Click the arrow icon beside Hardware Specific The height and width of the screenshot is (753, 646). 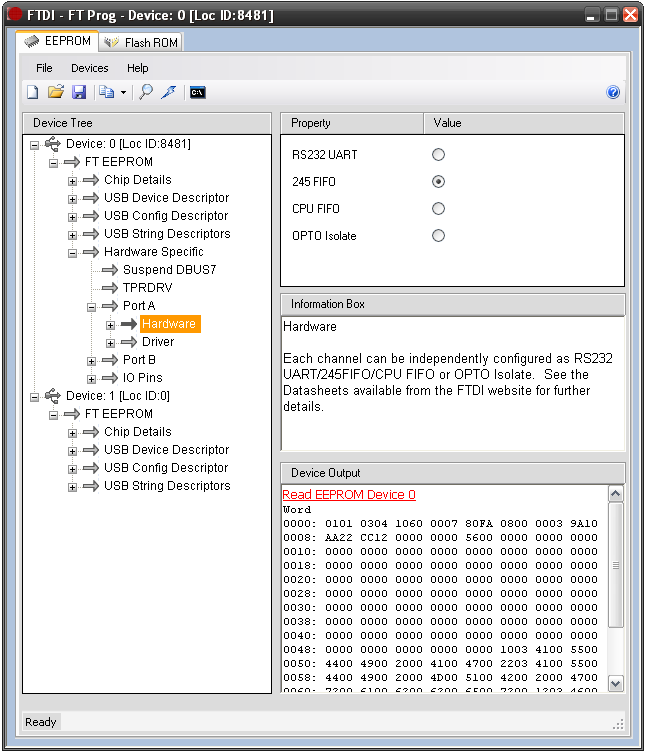click(91, 252)
